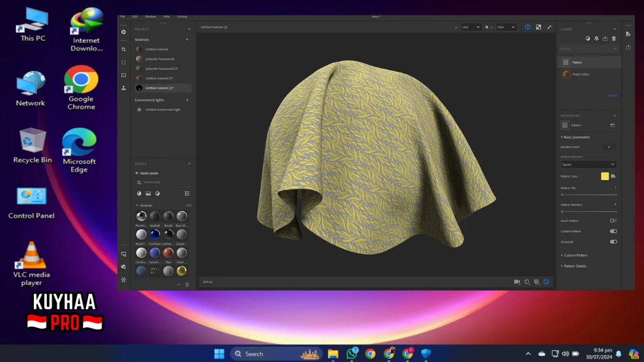Screen dimensions: 644x362
Task: Click the 3D view cube icon in viewport
Action: click(528, 27)
